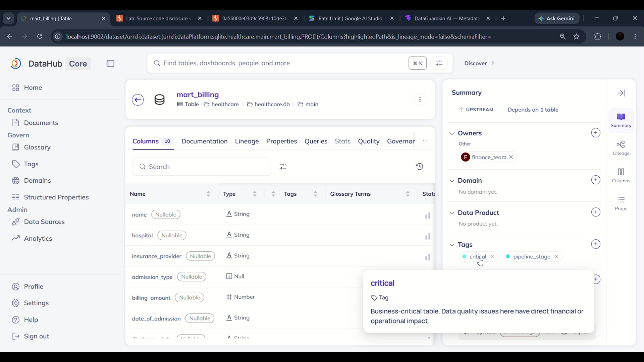Open mart_billing three-dot options menu

point(420,100)
